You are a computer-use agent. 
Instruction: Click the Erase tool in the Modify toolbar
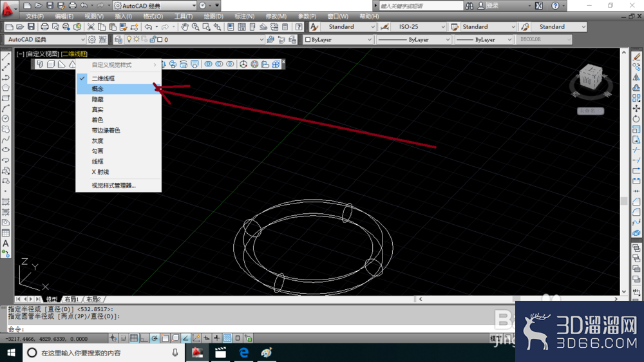(x=636, y=57)
